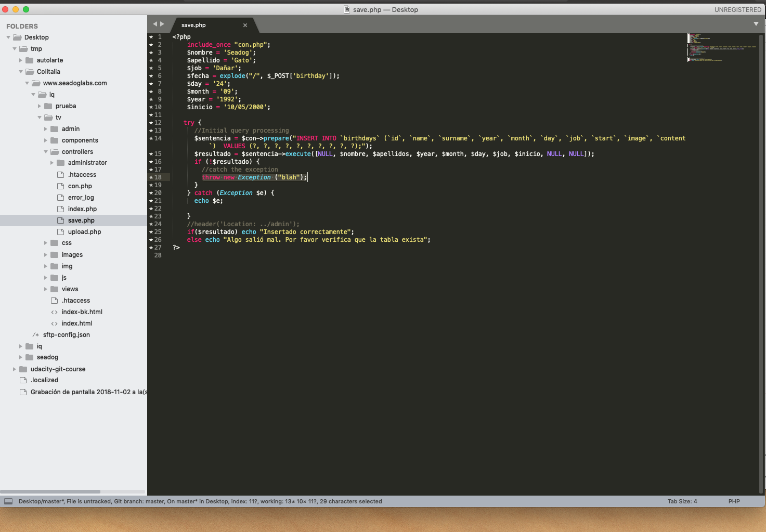This screenshot has width=766, height=532.
Task: Click the upload.php file icon
Action: [60, 232]
